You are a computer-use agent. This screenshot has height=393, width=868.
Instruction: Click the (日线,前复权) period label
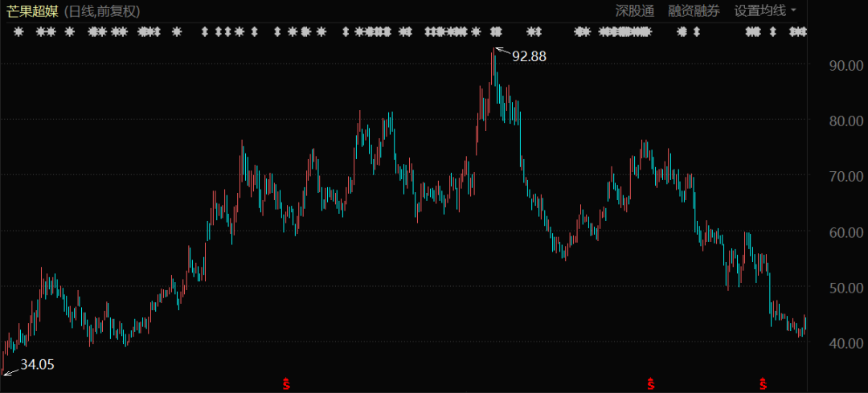[102, 11]
